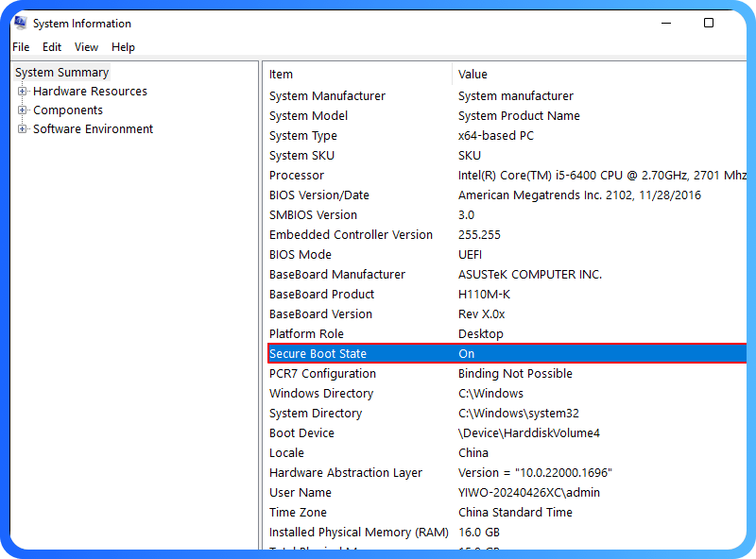Select the BIOS Version/Date row
756x559 pixels.
coord(507,195)
